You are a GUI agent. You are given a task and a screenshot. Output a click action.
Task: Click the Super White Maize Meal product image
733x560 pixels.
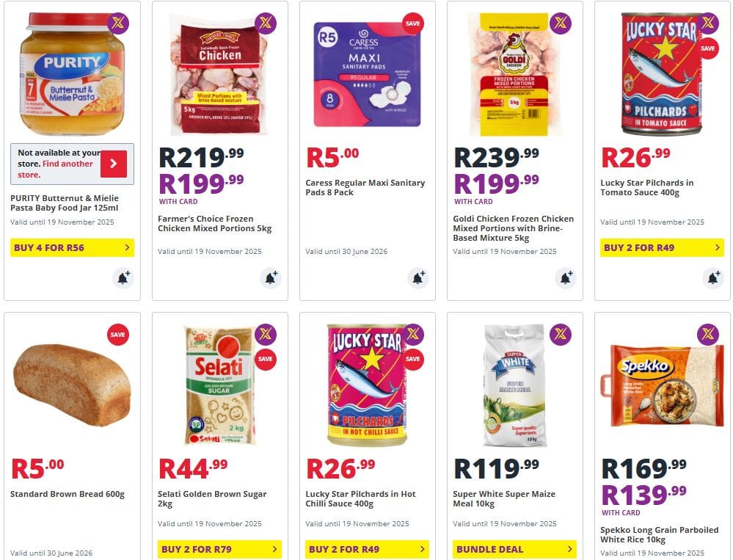(x=514, y=387)
